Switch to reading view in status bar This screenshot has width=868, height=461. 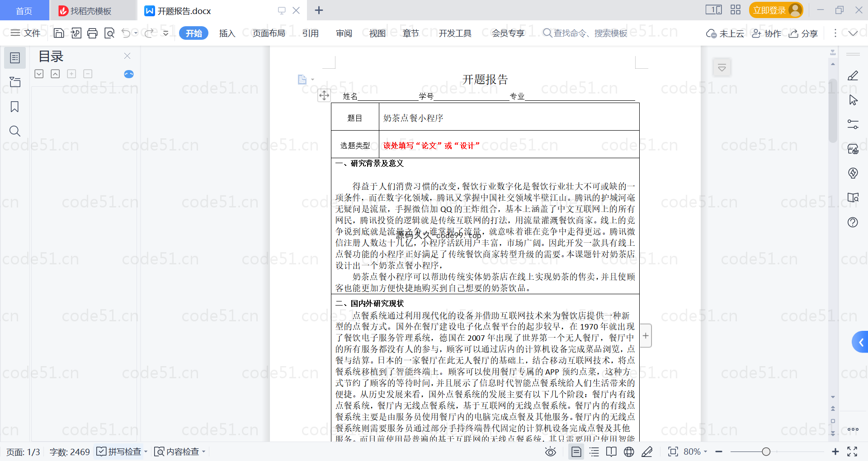(x=611, y=452)
